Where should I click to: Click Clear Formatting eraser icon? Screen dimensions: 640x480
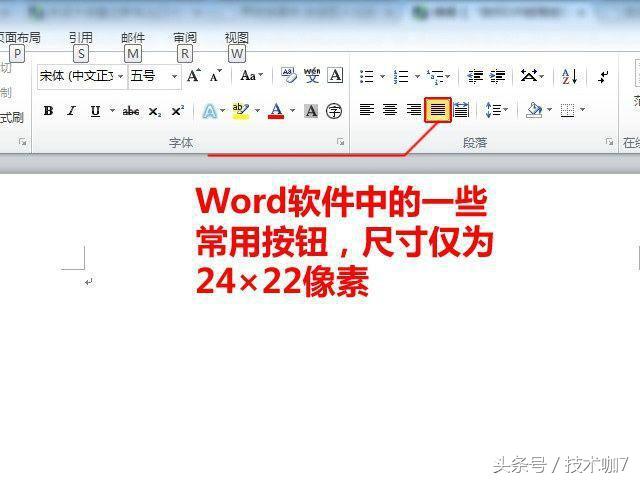289,76
